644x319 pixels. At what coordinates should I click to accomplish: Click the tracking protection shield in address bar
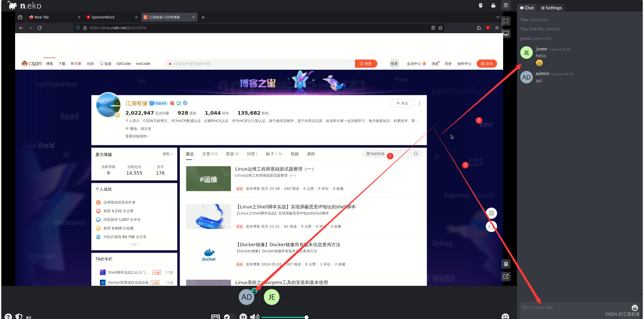[x=78, y=28]
